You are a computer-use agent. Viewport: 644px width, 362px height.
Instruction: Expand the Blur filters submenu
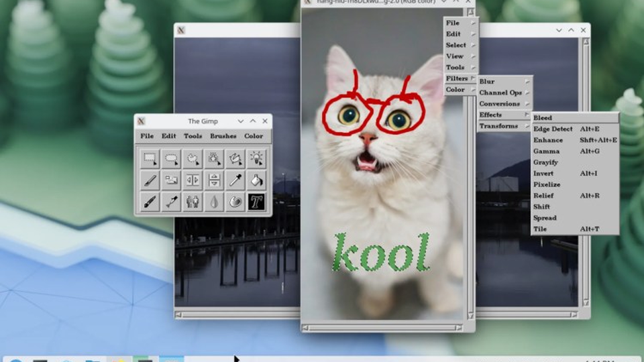(504, 82)
